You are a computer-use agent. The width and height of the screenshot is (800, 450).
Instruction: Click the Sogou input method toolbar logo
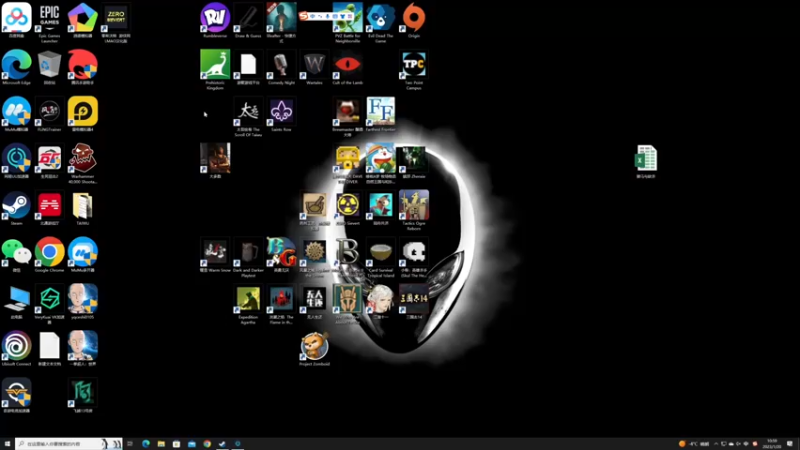click(304, 16)
